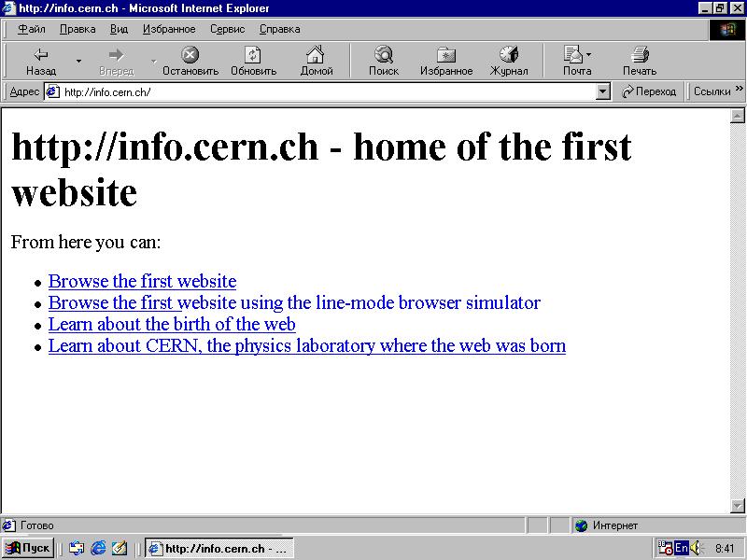Follow the 'Browse the first website' link

(x=142, y=281)
